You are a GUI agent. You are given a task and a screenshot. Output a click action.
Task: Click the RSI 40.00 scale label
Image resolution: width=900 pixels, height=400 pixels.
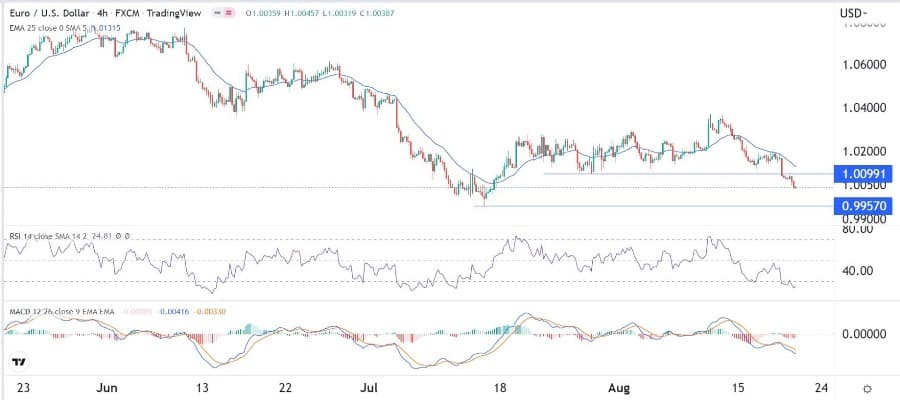(x=858, y=270)
